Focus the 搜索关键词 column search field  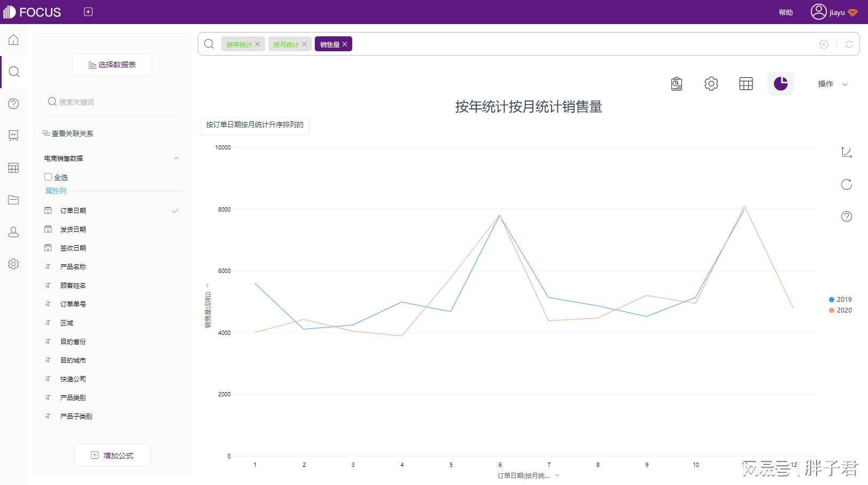pos(112,102)
